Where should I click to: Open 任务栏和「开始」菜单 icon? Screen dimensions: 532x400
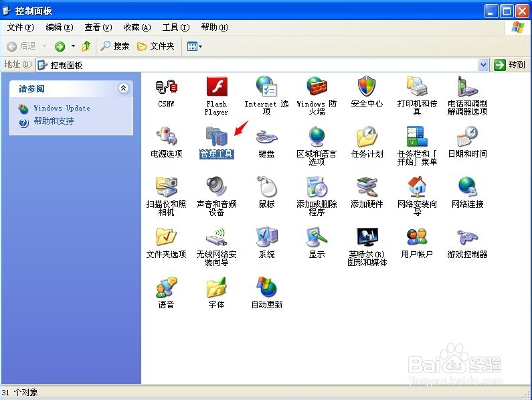[x=417, y=137]
